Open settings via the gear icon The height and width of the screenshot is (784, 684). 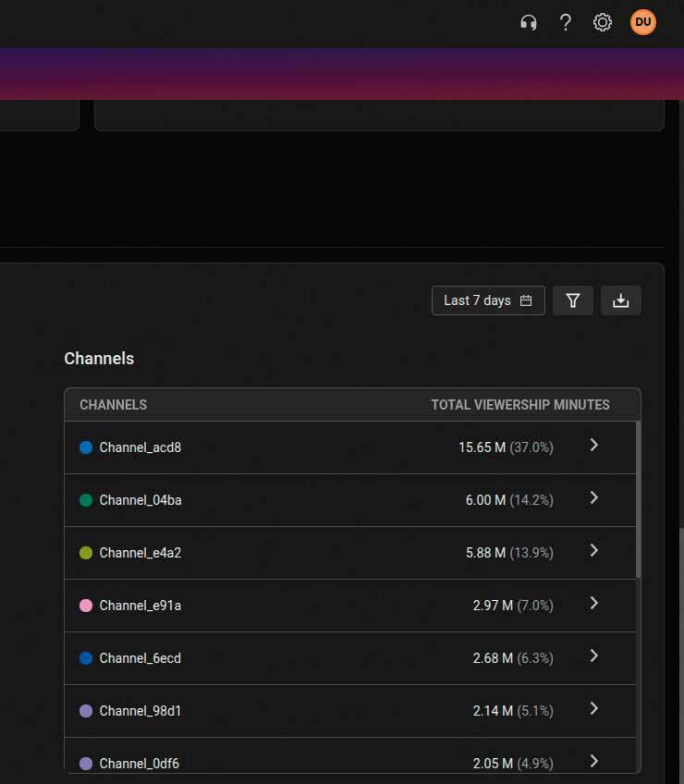603,23
